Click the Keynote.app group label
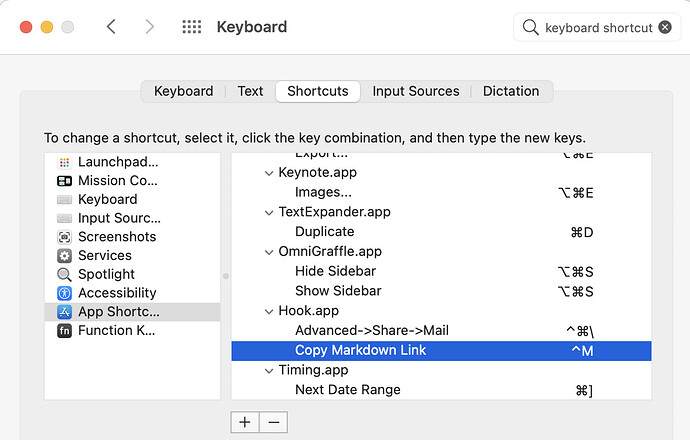 (318, 173)
